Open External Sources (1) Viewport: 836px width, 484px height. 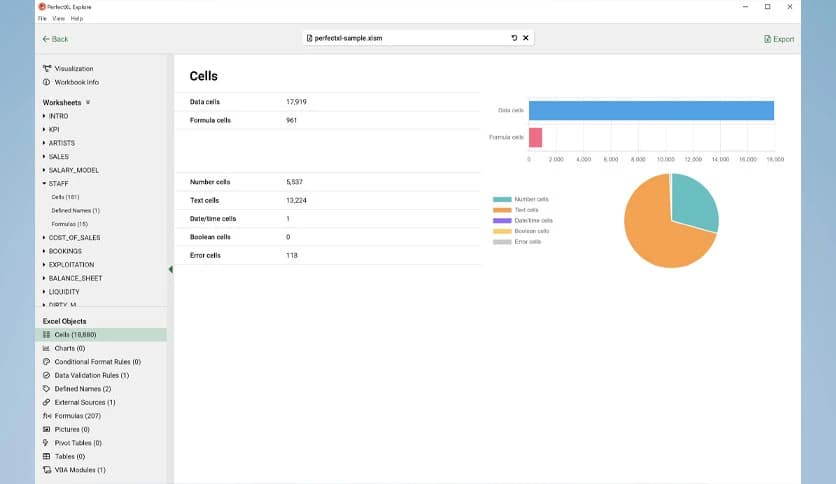79,402
